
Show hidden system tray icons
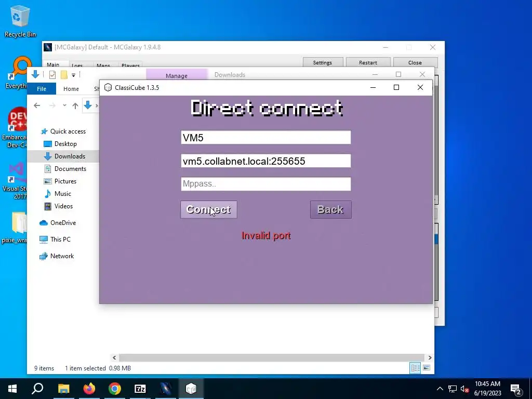click(x=440, y=389)
